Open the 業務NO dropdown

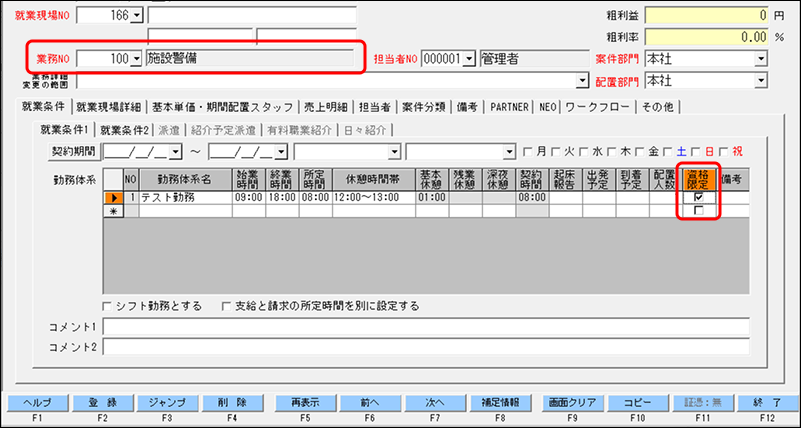click(137, 59)
